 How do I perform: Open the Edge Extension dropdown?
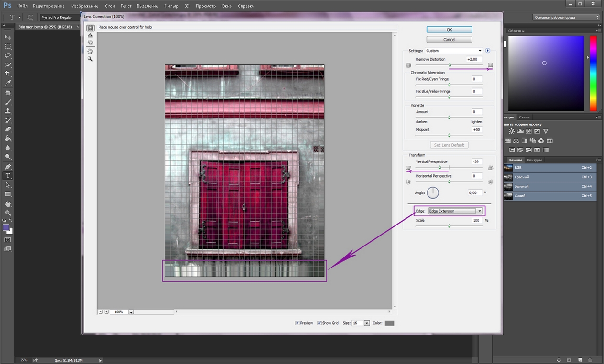tap(455, 211)
